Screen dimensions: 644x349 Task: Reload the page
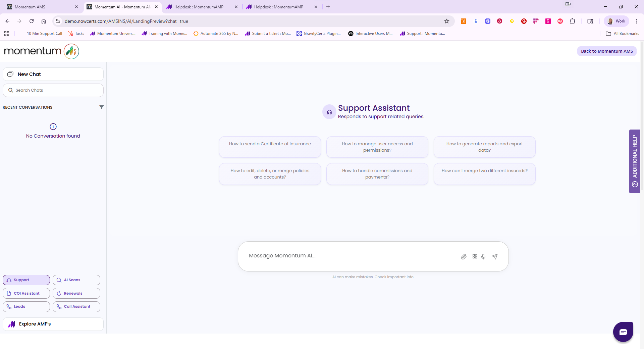[32, 21]
